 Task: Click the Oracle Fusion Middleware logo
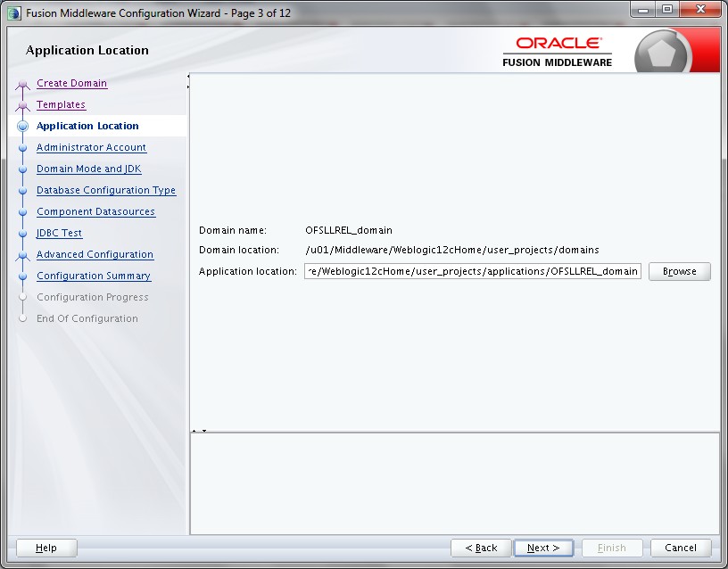[557, 52]
